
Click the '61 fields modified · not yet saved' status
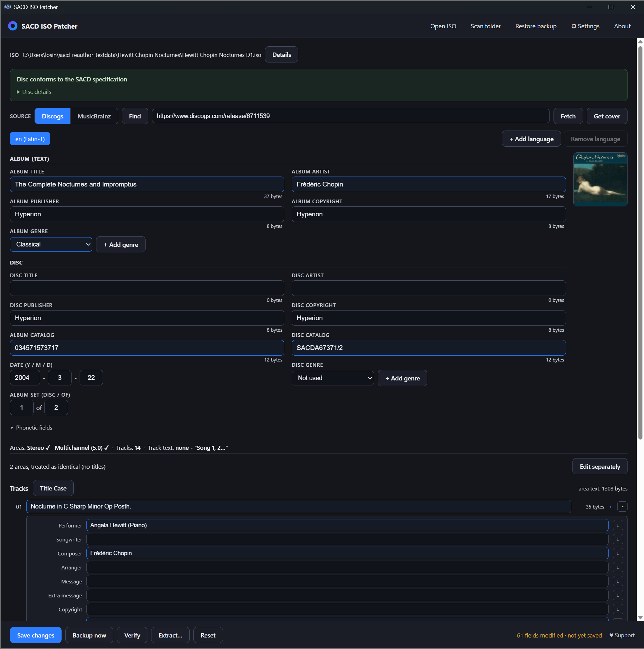(x=559, y=635)
